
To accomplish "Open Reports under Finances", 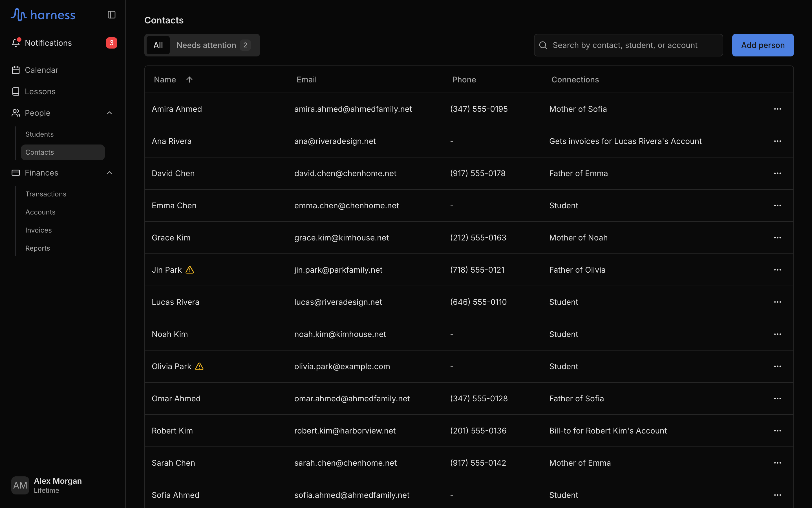I will click(37, 248).
